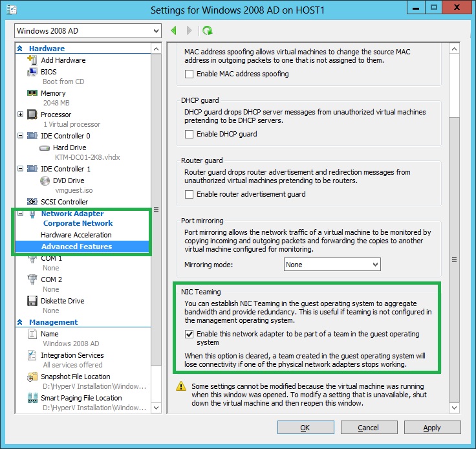Click the 'vmguest.iso' text
Viewport: 476px width, 449px height.
[74, 190]
